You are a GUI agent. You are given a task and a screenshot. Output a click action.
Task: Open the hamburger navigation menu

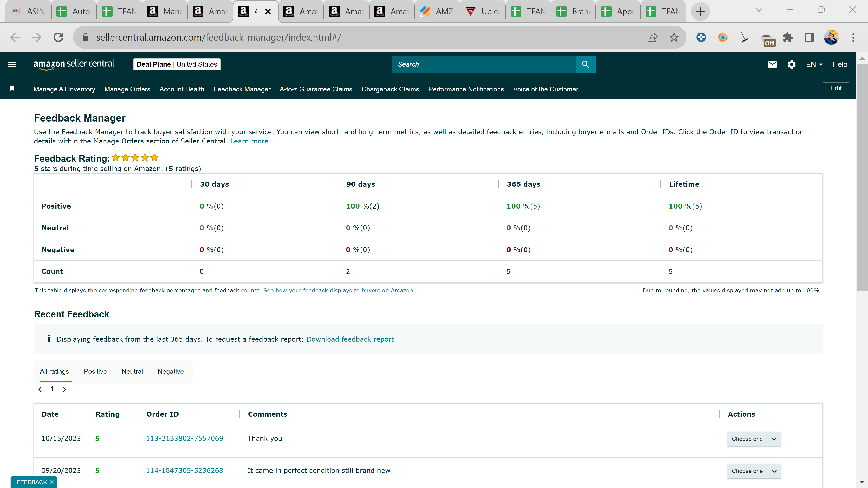coord(12,64)
